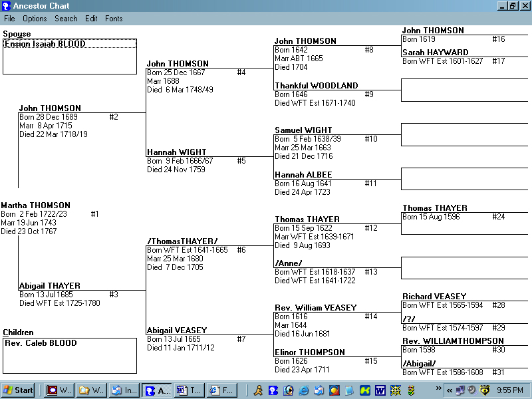Open the Options menu
Image resolution: width=532 pixels, height=399 pixels.
click(x=35, y=19)
